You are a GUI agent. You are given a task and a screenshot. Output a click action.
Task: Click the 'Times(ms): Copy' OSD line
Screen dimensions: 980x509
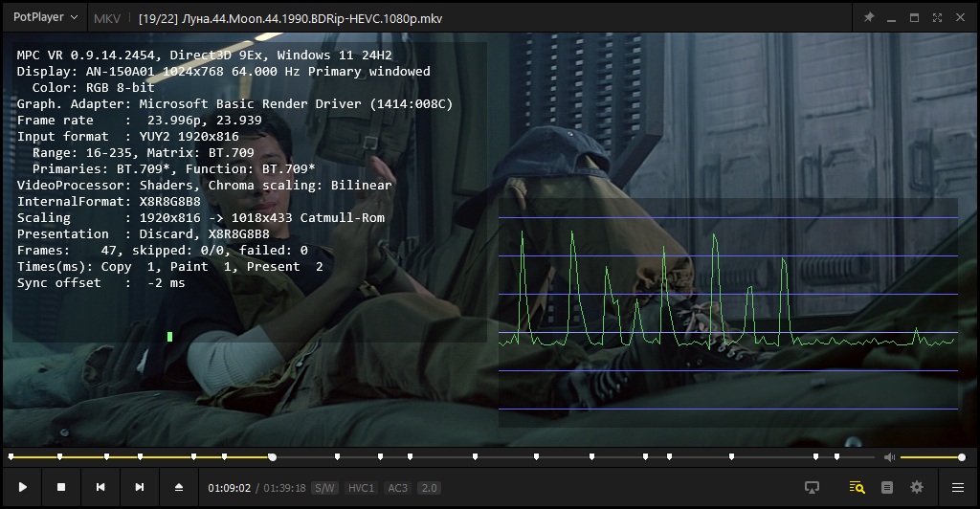pos(170,266)
